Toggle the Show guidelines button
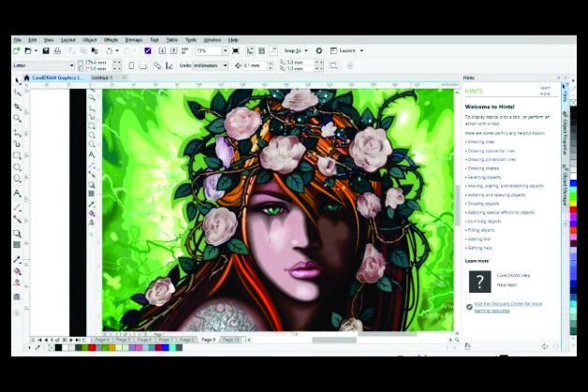The image size is (588, 392). coord(273,51)
